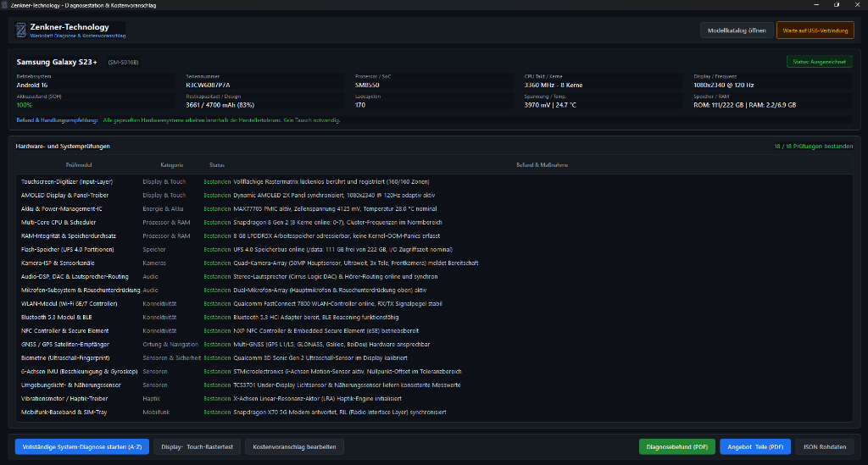Click the Warte auf USB-Verbindung button
This screenshot has width=868, height=465.
tap(815, 30)
